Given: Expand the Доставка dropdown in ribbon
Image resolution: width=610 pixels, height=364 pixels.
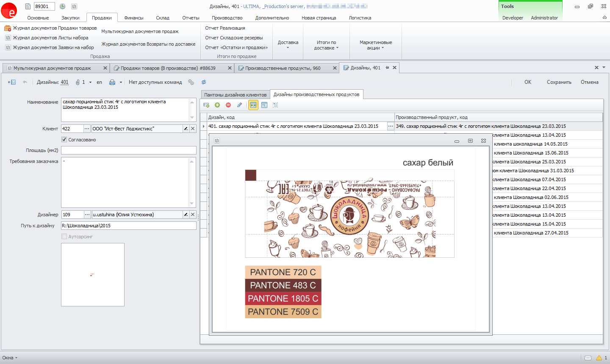Looking at the screenshot, I should point(288,45).
